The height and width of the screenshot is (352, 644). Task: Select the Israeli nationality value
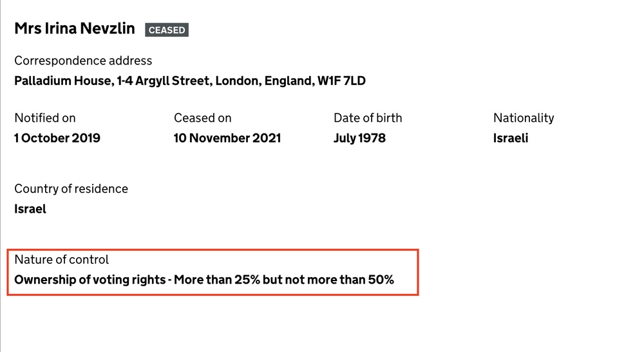coord(511,138)
